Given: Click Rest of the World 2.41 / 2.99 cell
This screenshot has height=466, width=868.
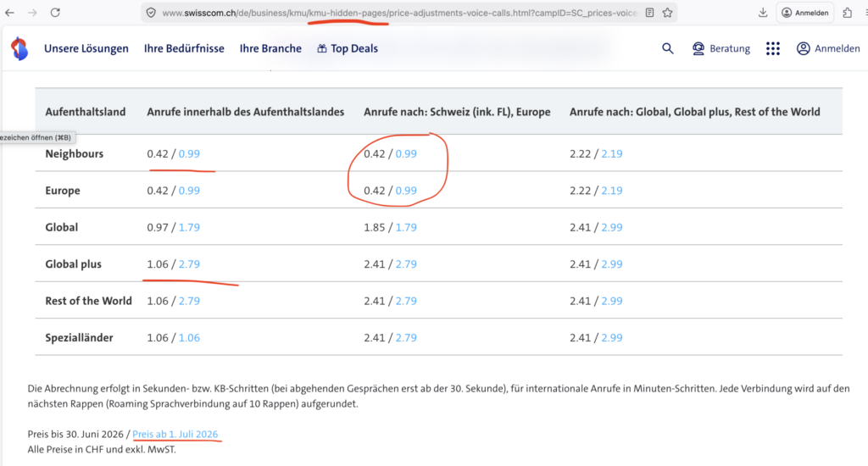Looking at the screenshot, I should pyautogui.click(x=596, y=301).
